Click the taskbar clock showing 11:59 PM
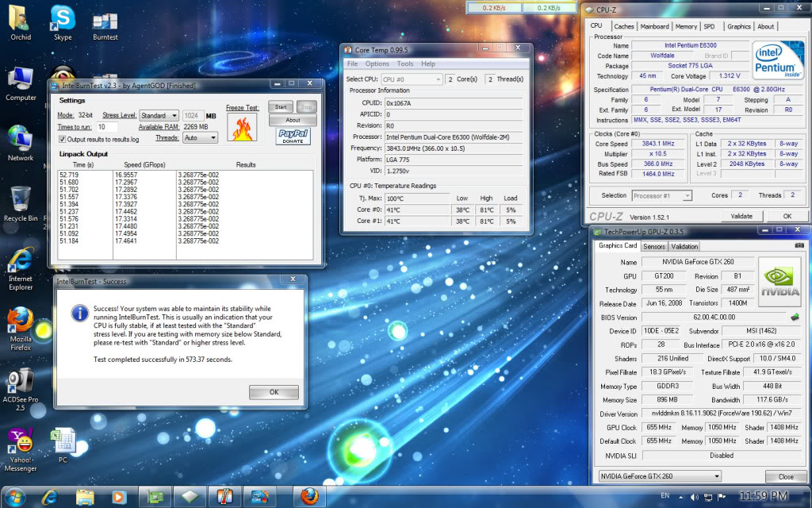The width and height of the screenshot is (812, 508). (764, 496)
